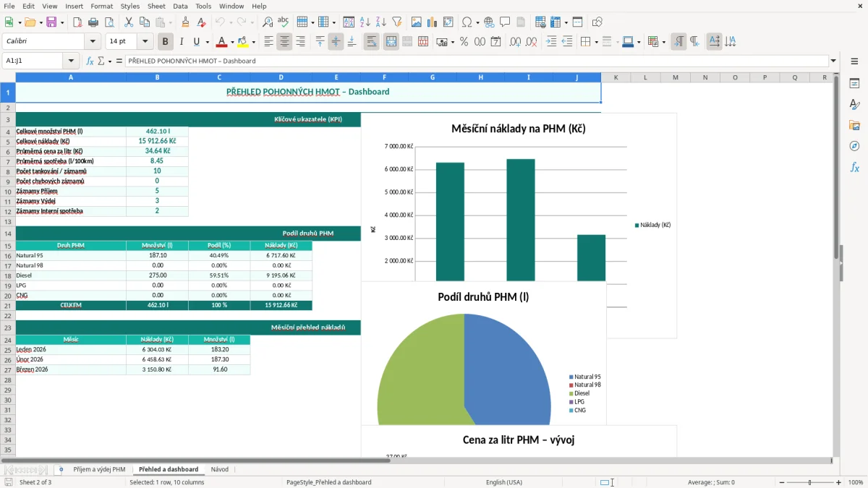Viewport: 868px width, 488px height.
Task: Format the number as percent
Action: (464, 42)
